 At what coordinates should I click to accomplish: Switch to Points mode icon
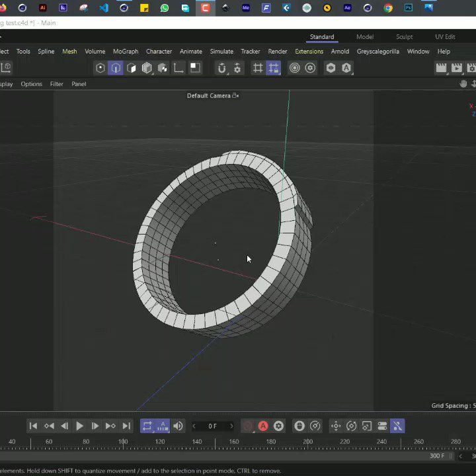pyautogui.click(x=100, y=68)
